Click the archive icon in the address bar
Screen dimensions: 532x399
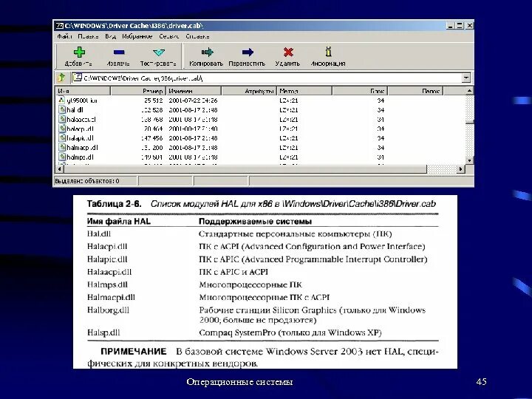pos(78,78)
